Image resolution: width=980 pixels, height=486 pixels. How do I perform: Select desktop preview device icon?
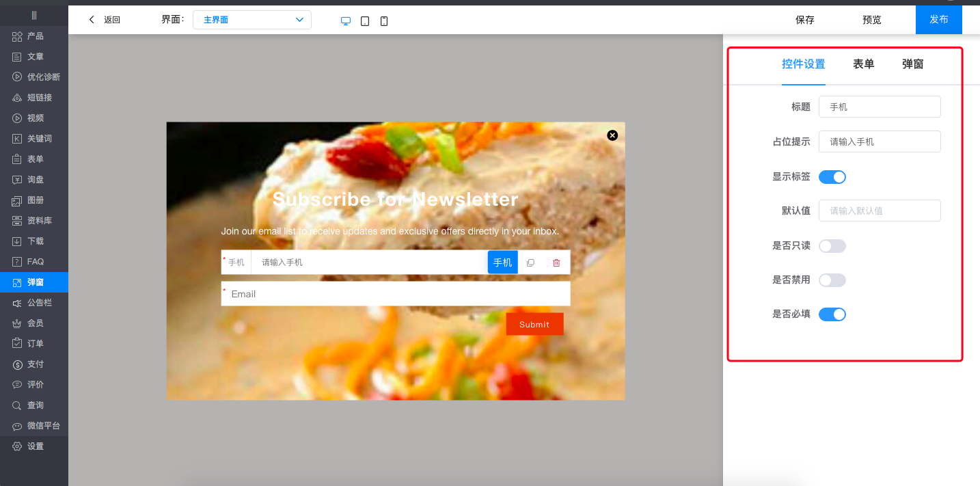(x=346, y=21)
